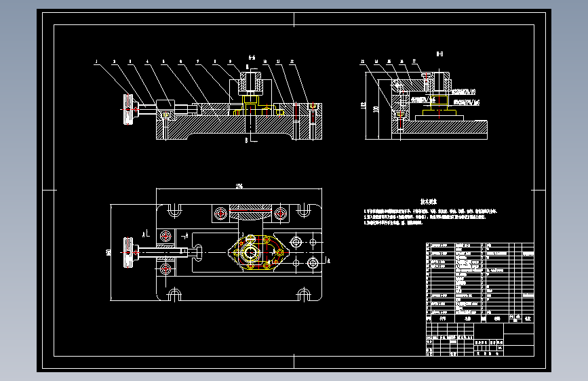The width and height of the screenshot is (588, 381).
Task: Select the top fit tolerance annotation in B-B view
Action: tap(463, 92)
